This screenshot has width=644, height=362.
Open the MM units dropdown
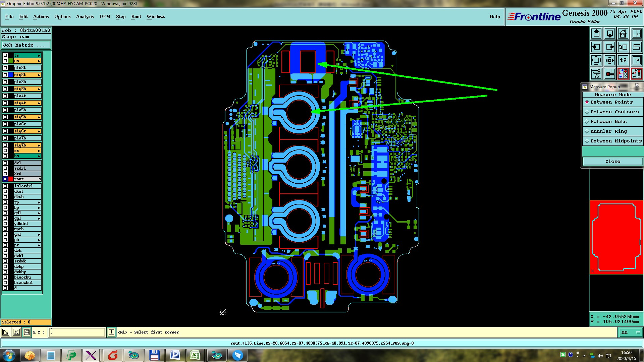point(631,332)
